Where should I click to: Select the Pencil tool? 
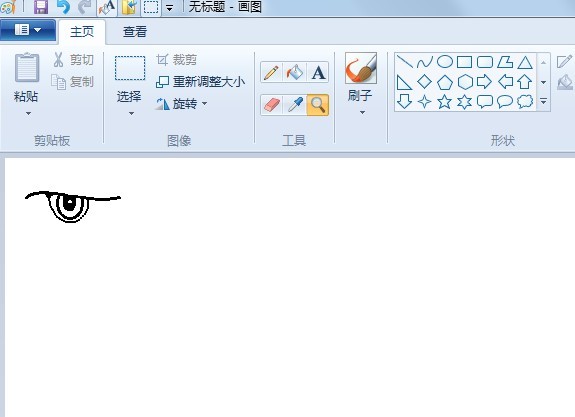click(x=271, y=72)
